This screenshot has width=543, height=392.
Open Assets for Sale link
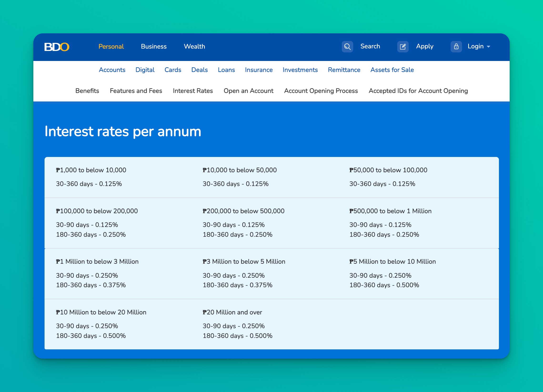point(392,70)
